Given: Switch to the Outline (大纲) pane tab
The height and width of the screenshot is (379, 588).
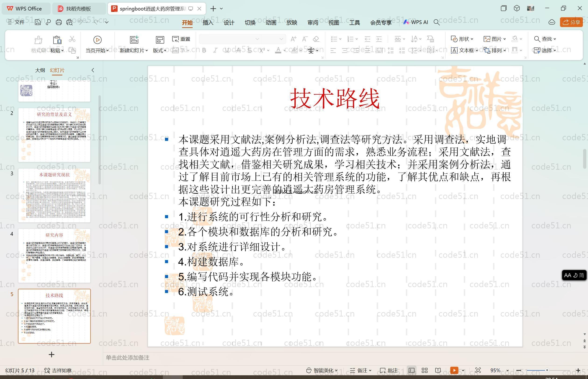Looking at the screenshot, I should (40, 70).
